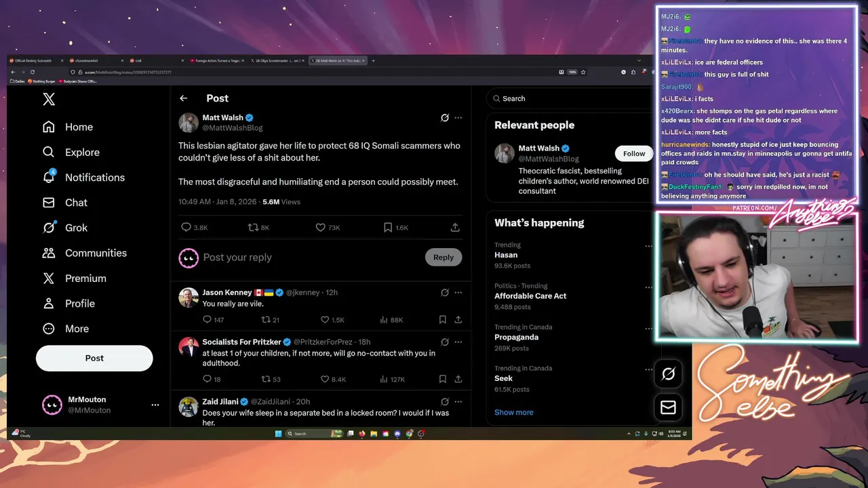The width and height of the screenshot is (868, 488).
Task: Click Grok icon on Socialists For Pritzker reply
Action: (x=445, y=342)
